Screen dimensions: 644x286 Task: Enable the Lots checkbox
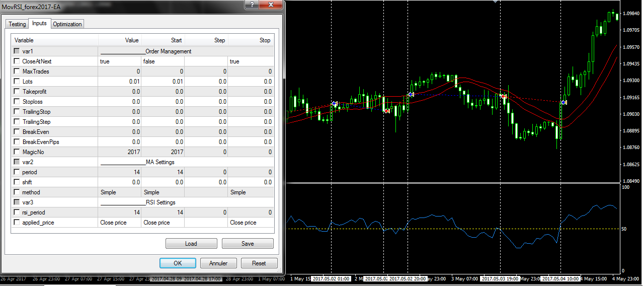[17, 82]
